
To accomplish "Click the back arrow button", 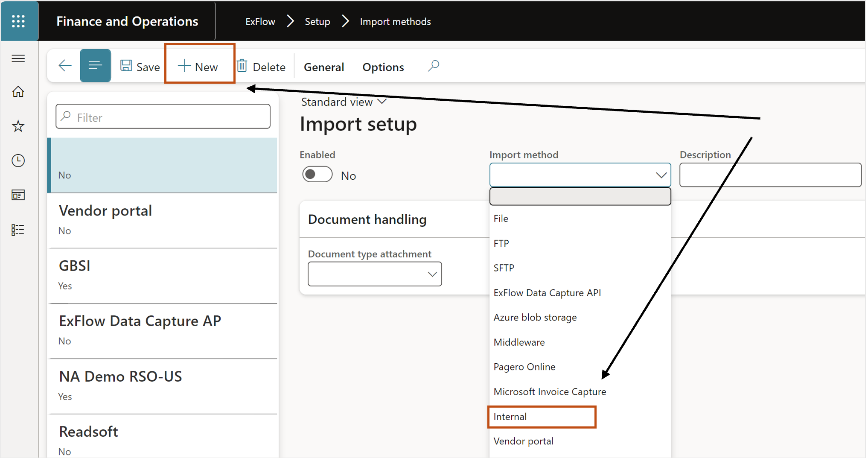I will coord(65,66).
